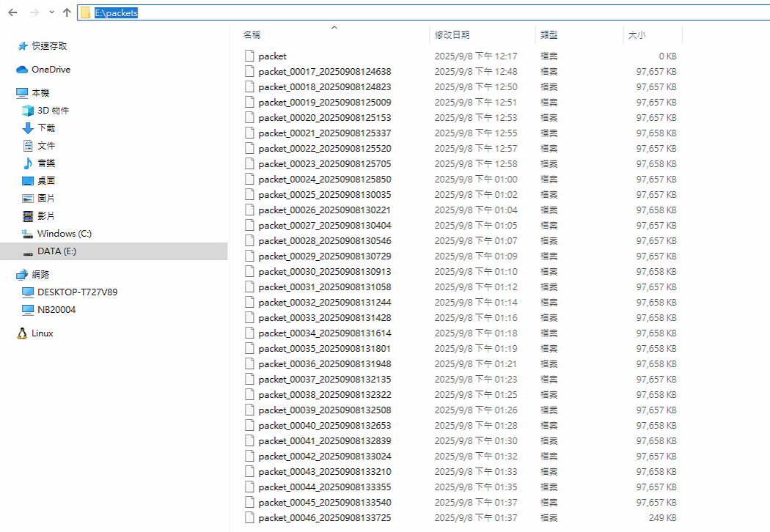Select the 3D 物件 folder icon
Image resolution: width=770 pixels, height=532 pixels.
point(28,111)
